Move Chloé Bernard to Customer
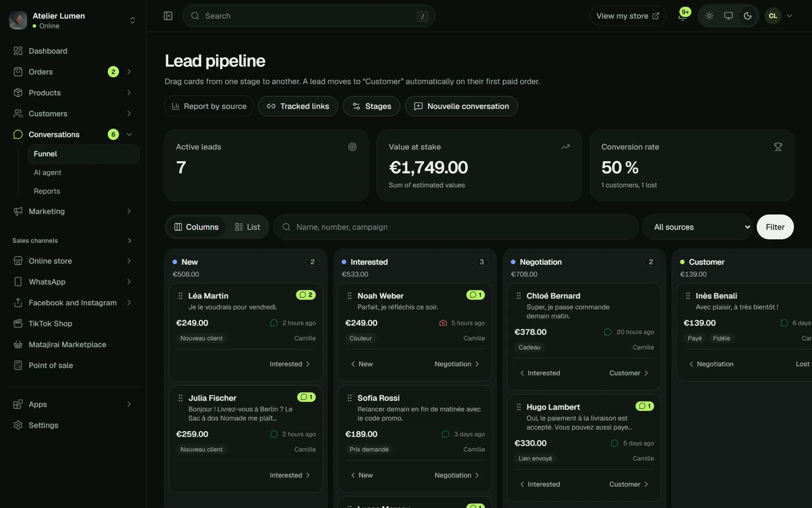812x508 pixels. (629, 373)
